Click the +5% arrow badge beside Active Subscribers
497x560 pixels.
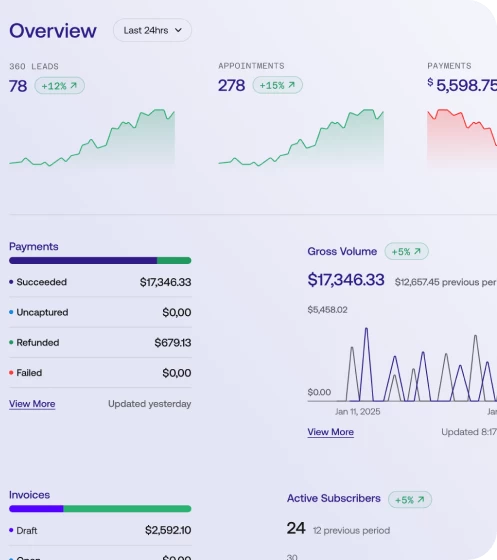pos(410,500)
